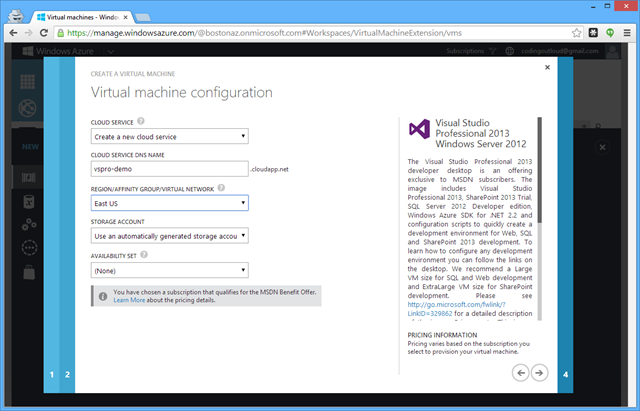Image resolution: width=640 pixels, height=411 pixels.
Task: Open help for Cloud Service field
Action: point(144,119)
